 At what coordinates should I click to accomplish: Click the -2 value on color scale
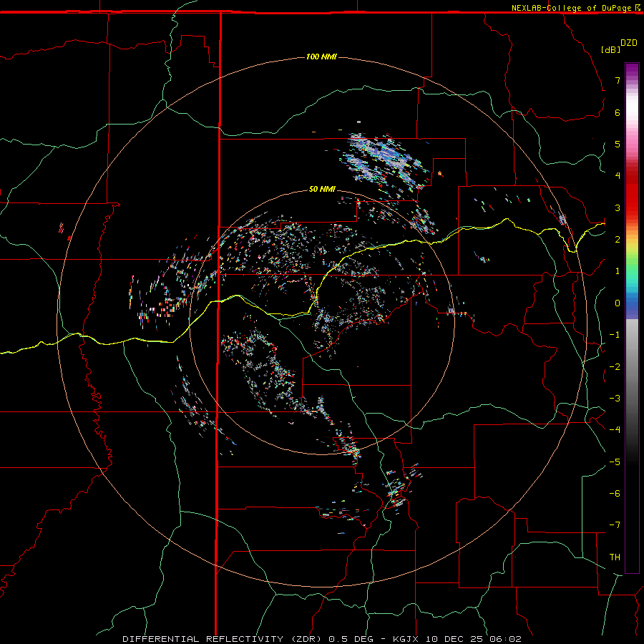click(615, 367)
